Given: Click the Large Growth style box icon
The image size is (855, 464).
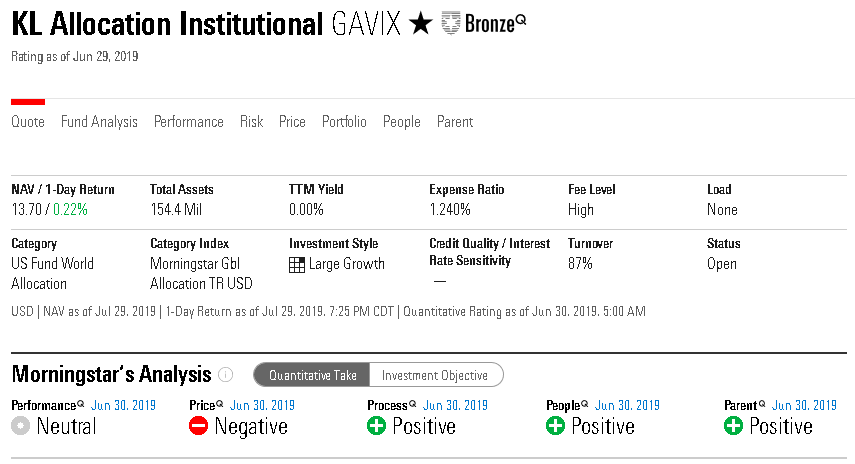Looking at the screenshot, I should (296, 265).
